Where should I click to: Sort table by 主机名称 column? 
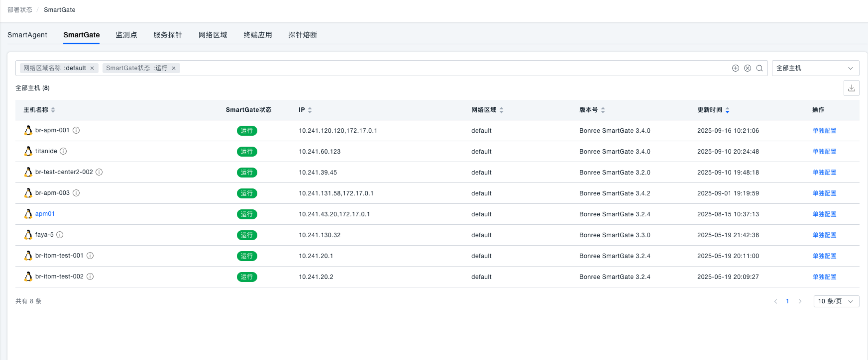pos(53,110)
